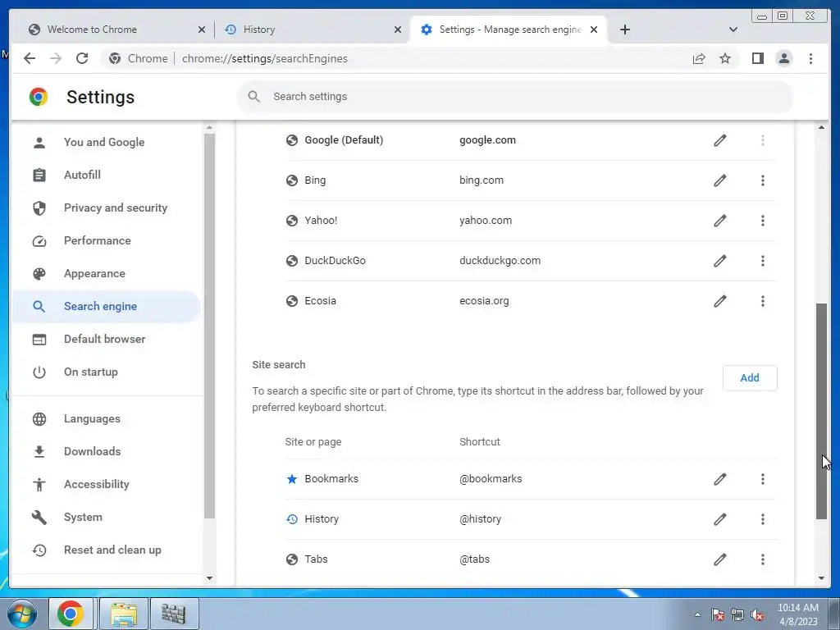Switch to the Welcome to Chrome tab
The height and width of the screenshot is (630, 840).
click(x=116, y=30)
